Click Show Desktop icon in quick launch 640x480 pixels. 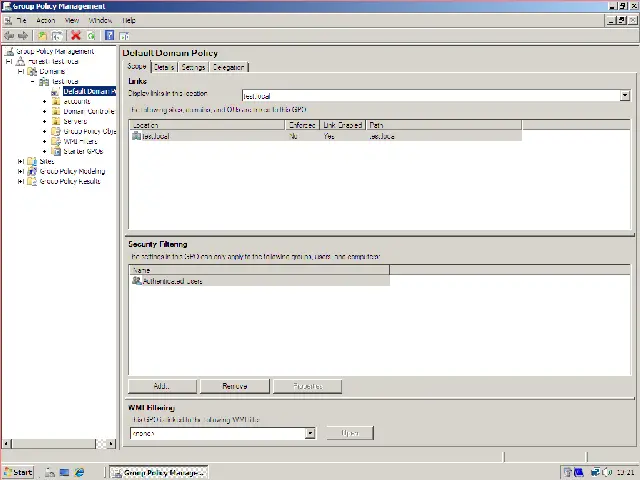pyautogui.click(x=64, y=472)
